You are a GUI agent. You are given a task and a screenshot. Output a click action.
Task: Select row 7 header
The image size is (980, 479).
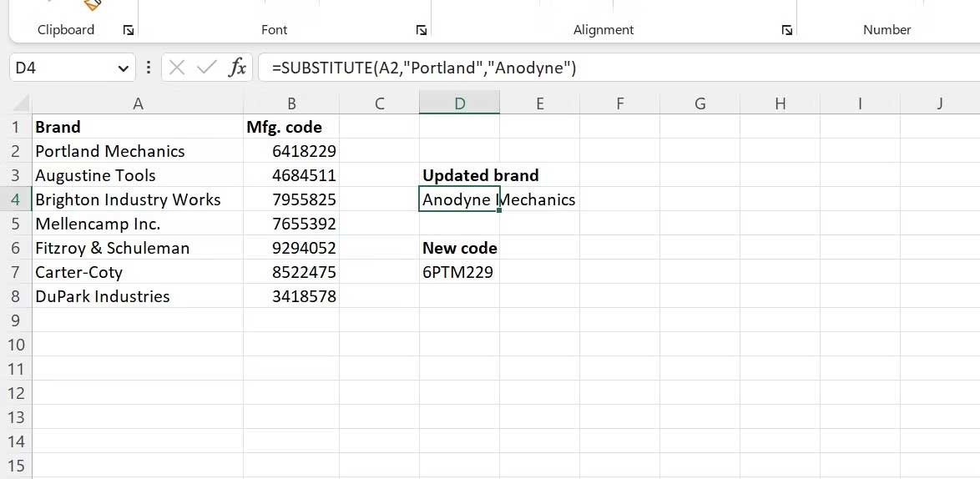click(16, 272)
